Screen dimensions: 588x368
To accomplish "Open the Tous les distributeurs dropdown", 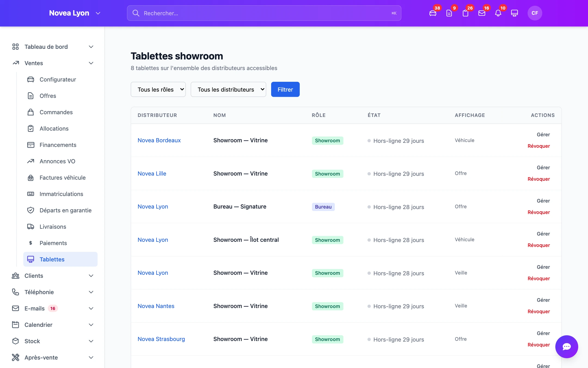I will (228, 89).
